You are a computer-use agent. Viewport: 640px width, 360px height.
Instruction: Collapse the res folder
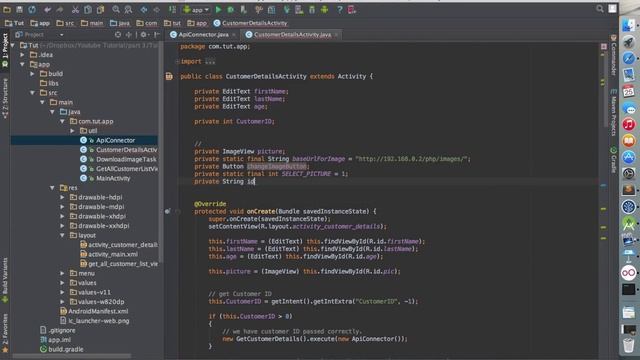point(52,188)
